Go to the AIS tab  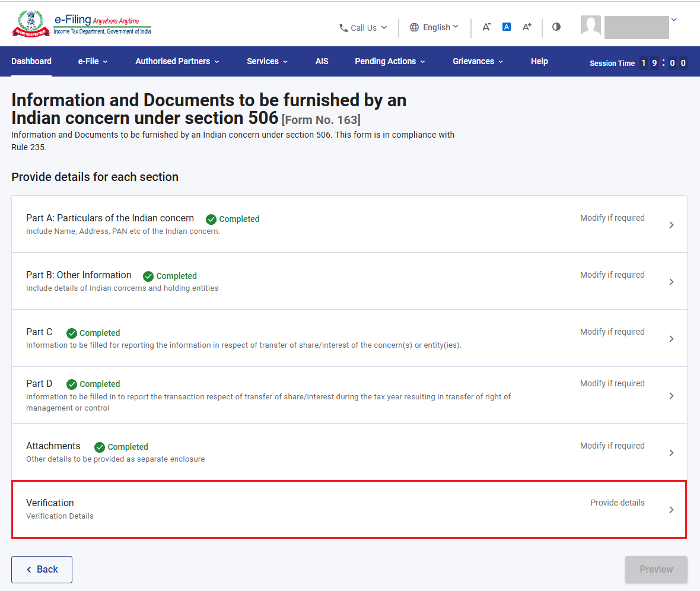point(322,61)
